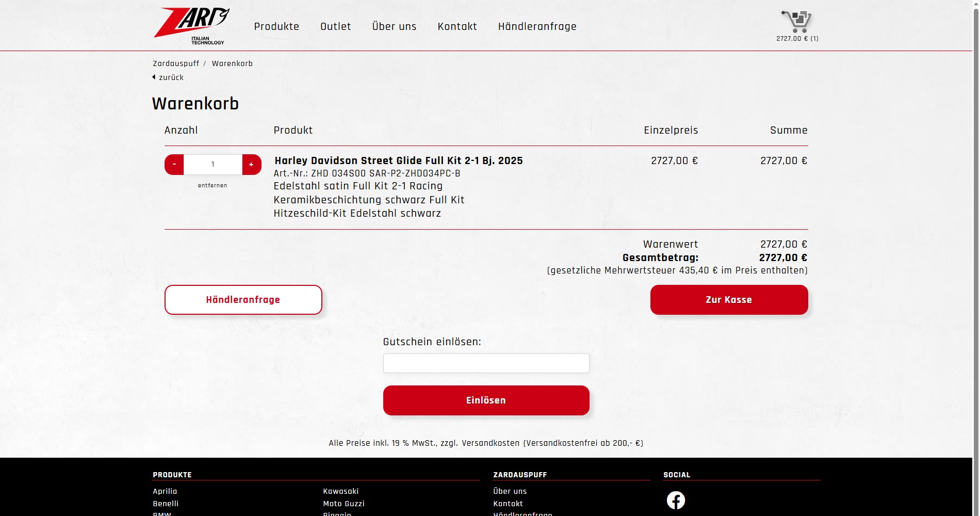Screen dimensions: 980x516
Task: Open Moto Guzzi footer link
Action: click(x=343, y=504)
